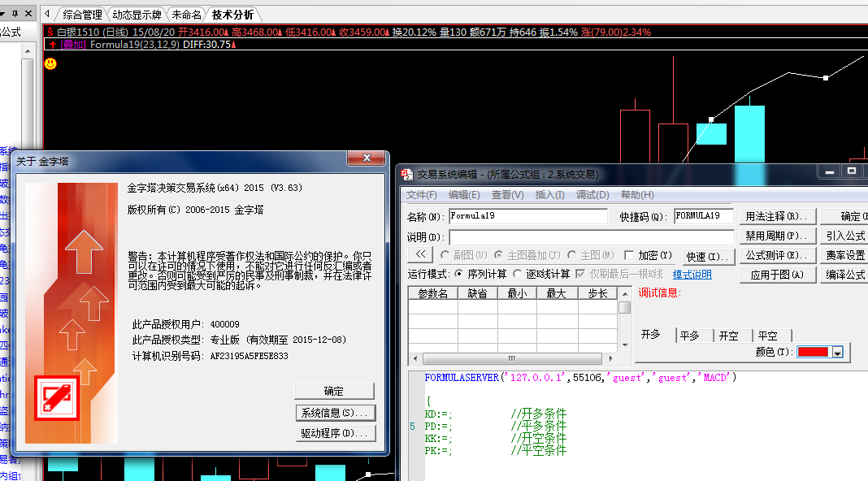Switch to the 动态显示牌 tab

[x=136, y=15]
